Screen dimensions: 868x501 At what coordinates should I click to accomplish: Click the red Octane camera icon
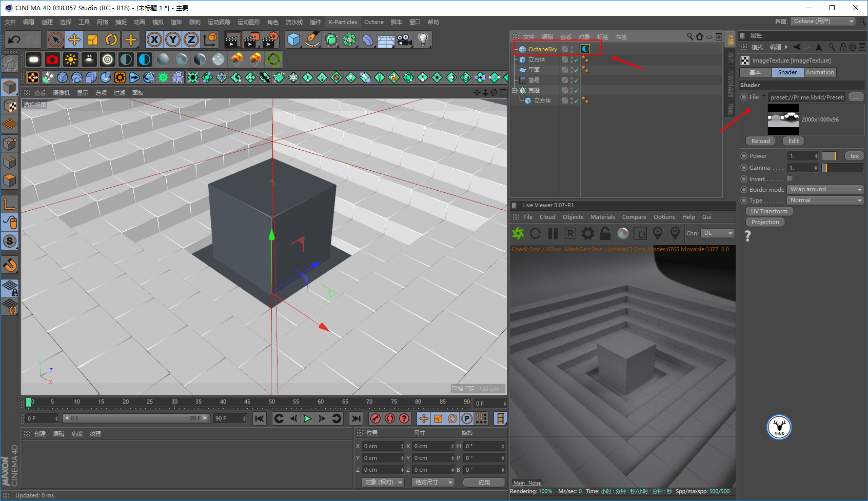click(x=52, y=59)
